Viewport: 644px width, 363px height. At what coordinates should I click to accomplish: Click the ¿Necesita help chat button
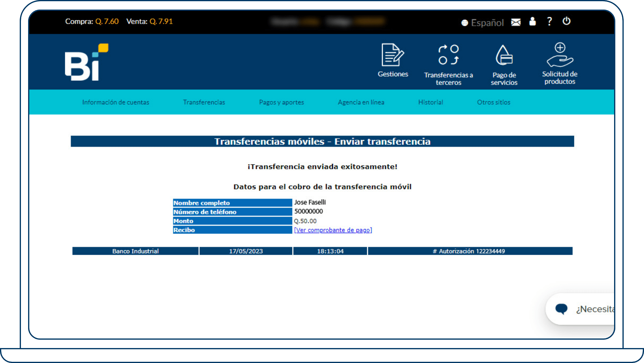click(x=580, y=309)
